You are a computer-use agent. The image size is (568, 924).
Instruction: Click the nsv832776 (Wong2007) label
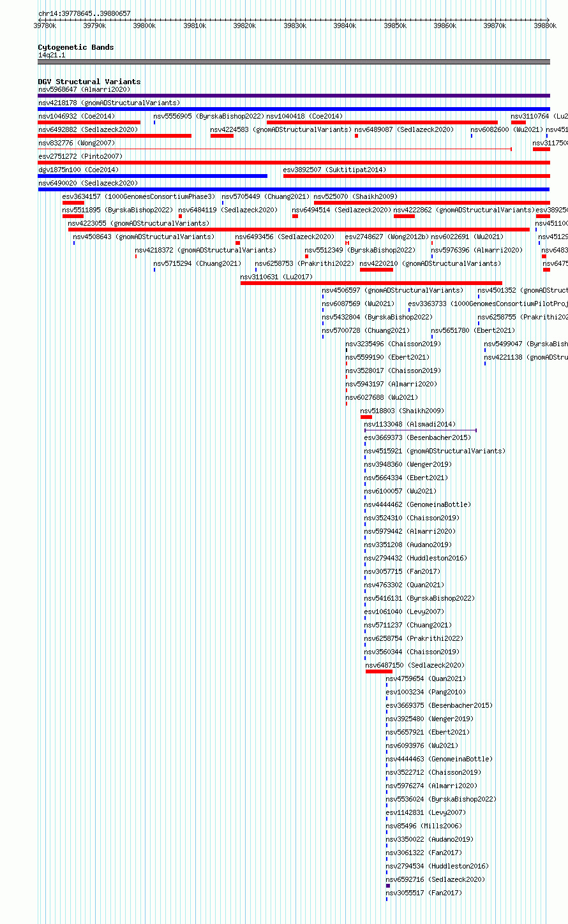[77, 143]
